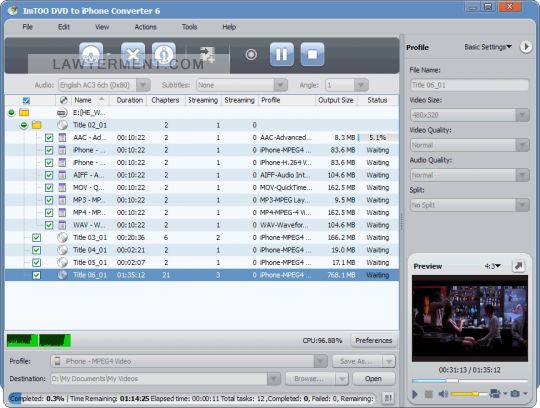The width and height of the screenshot is (540, 408).
Task: Click the disc icon of Title 03_01
Action: click(62, 238)
